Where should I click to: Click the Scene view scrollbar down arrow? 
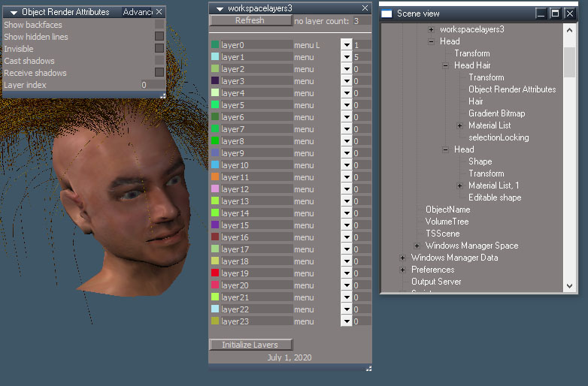tap(569, 286)
